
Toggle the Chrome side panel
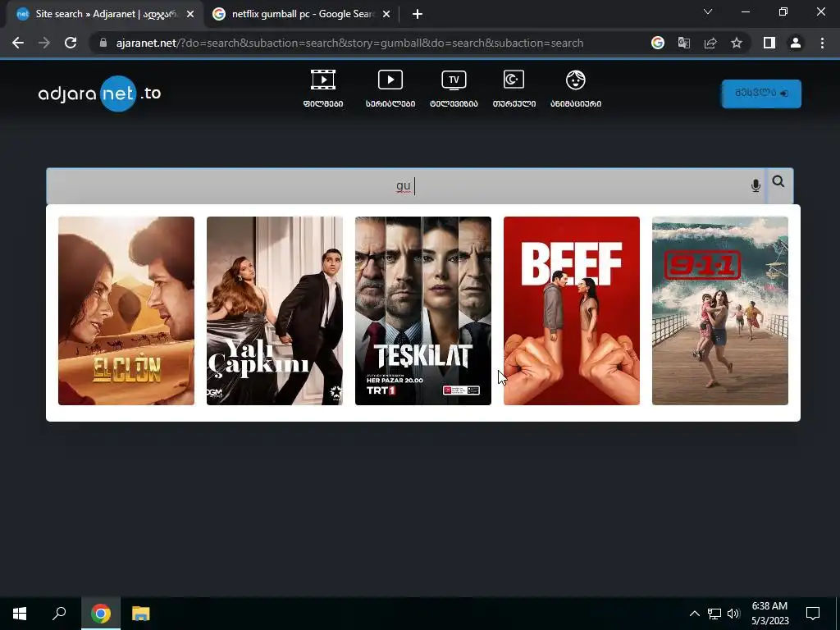click(769, 43)
